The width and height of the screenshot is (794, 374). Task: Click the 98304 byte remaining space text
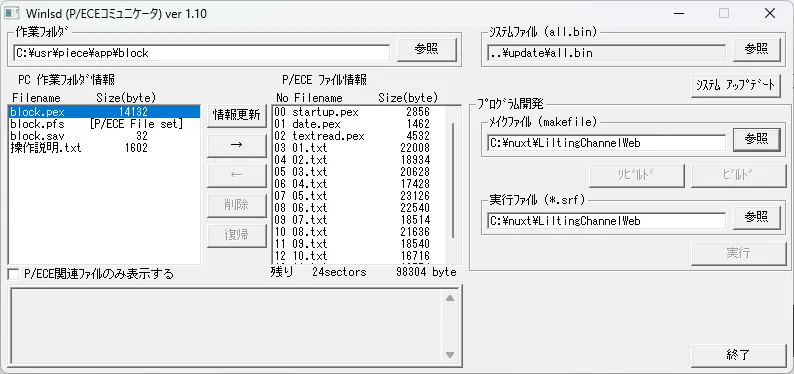point(426,272)
